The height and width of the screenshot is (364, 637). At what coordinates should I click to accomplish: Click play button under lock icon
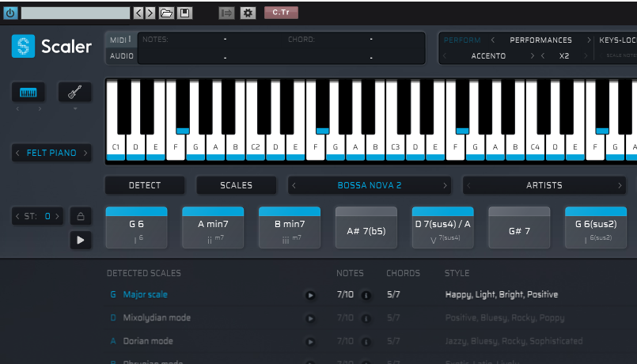(81, 240)
